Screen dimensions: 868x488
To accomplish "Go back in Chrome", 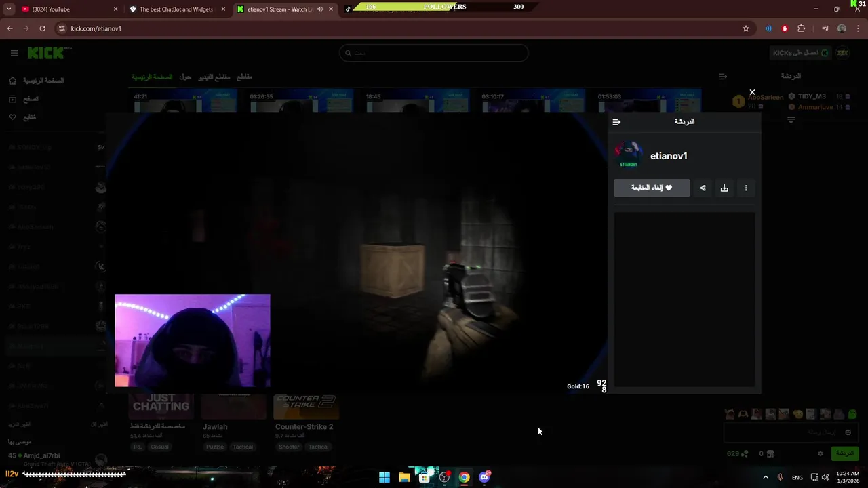I will click(x=9, y=28).
